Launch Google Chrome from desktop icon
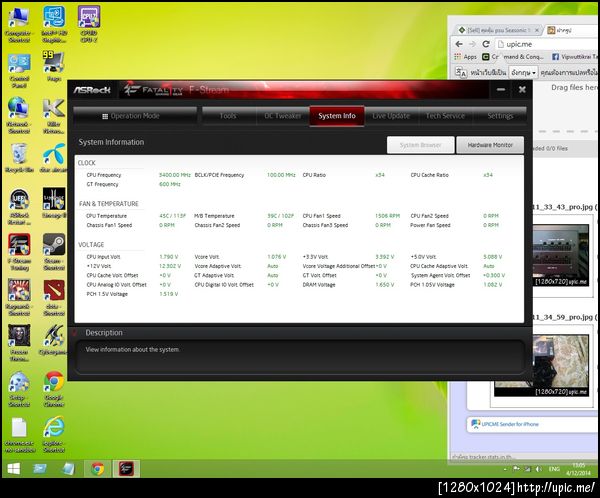Screen dimensions: 600x498 tap(54, 389)
